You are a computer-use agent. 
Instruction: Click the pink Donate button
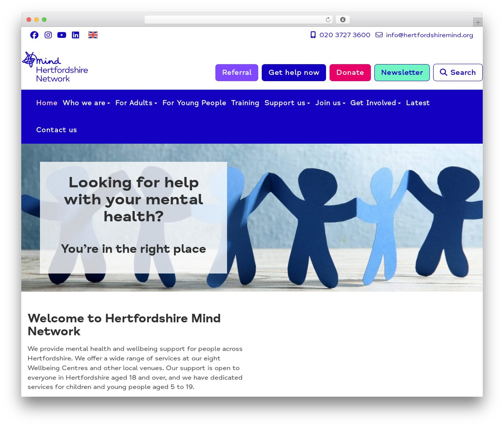point(350,72)
